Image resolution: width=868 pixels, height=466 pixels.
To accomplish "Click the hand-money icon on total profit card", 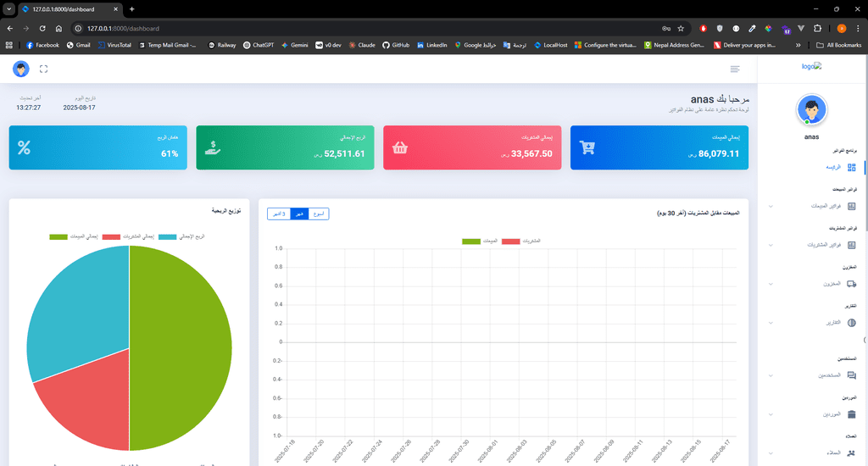I will (213, 147).
